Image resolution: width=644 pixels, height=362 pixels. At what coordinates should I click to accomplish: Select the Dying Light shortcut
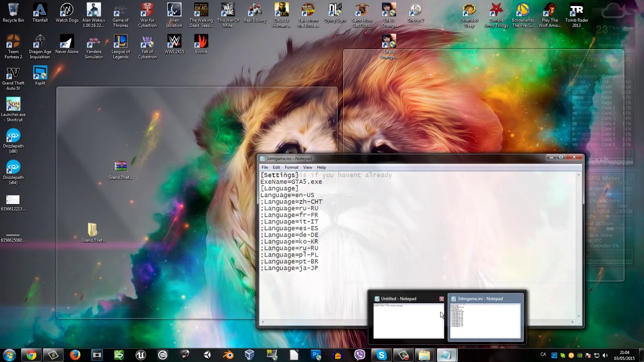335,13
